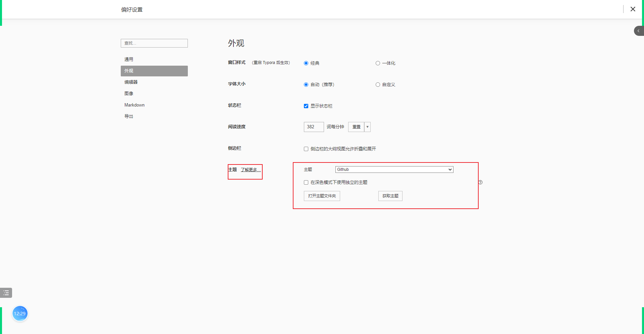The width and height of the screenshot is (644, 334).
Task: Click the (重启 Typora 后生效) note
Action: click(271, 63)
